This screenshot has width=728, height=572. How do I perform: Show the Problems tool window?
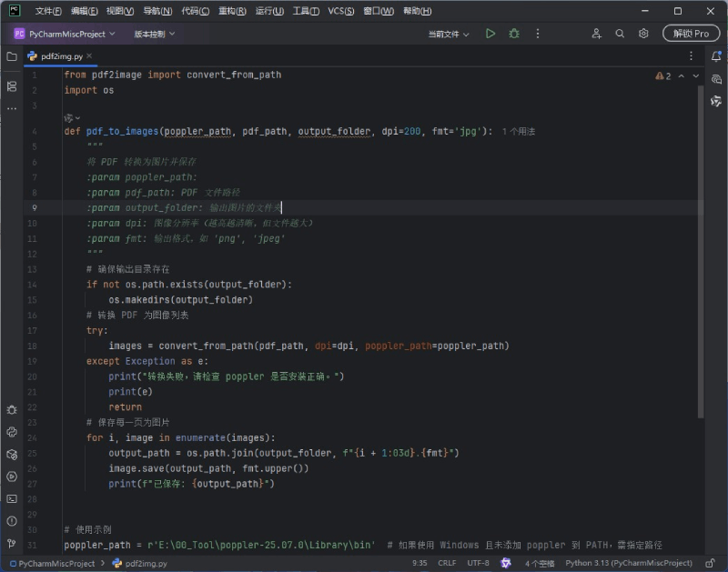click(x=12, y=521)
